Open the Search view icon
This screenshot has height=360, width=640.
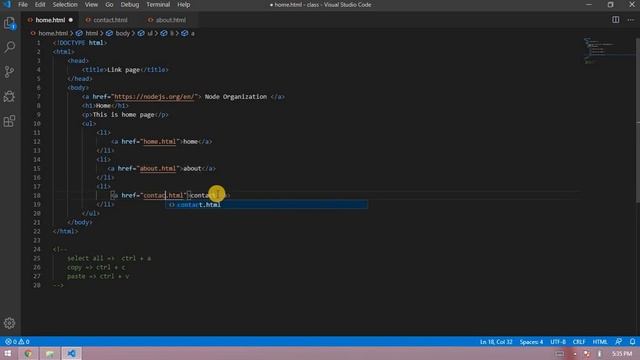[9, 47]
